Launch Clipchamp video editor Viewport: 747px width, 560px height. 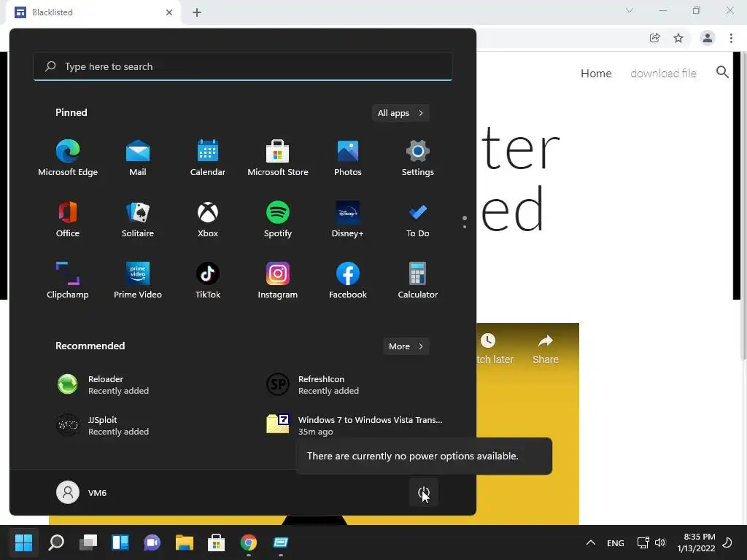[68, 281]
